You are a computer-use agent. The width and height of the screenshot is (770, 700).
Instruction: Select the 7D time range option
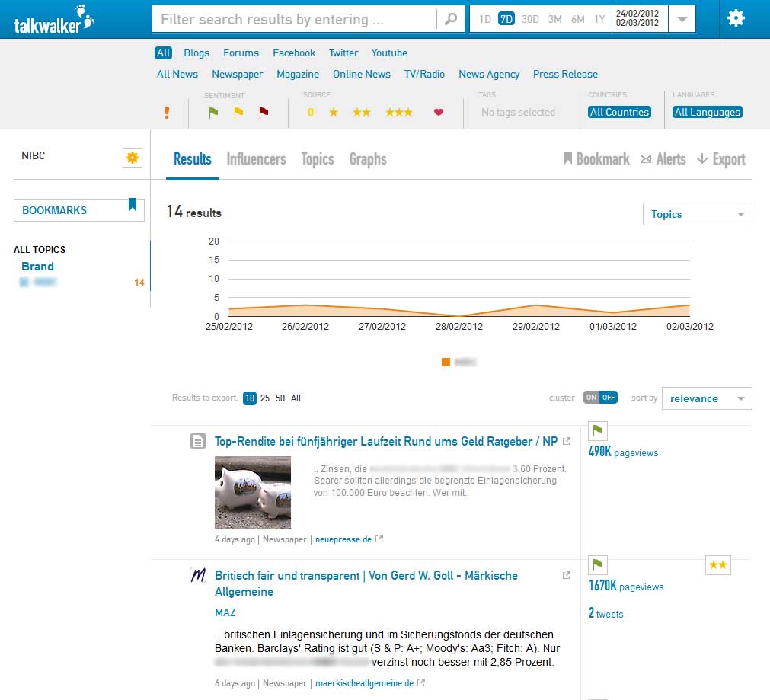506,19
